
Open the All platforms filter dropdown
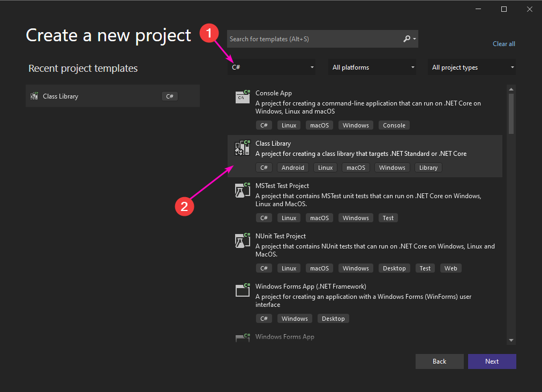(x=372, y=67)
